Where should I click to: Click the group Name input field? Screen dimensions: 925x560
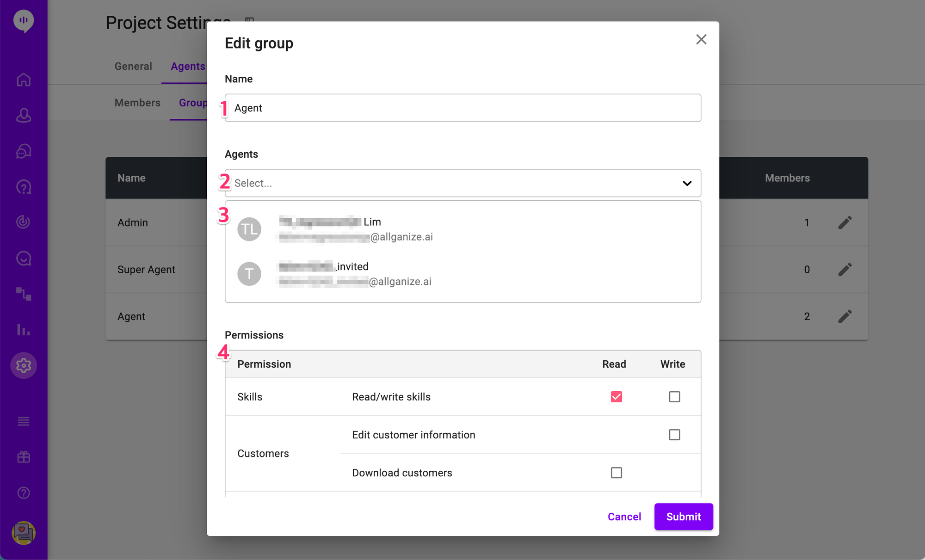462,108
